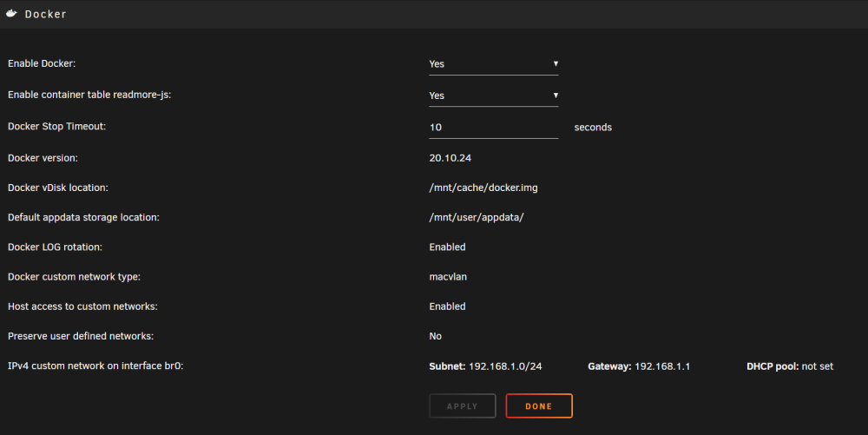Image resolution: width=868 pixels, height=435 pixels.
Task: Click the /mnt/cache/docker.img path text
Action: point(483,188)
